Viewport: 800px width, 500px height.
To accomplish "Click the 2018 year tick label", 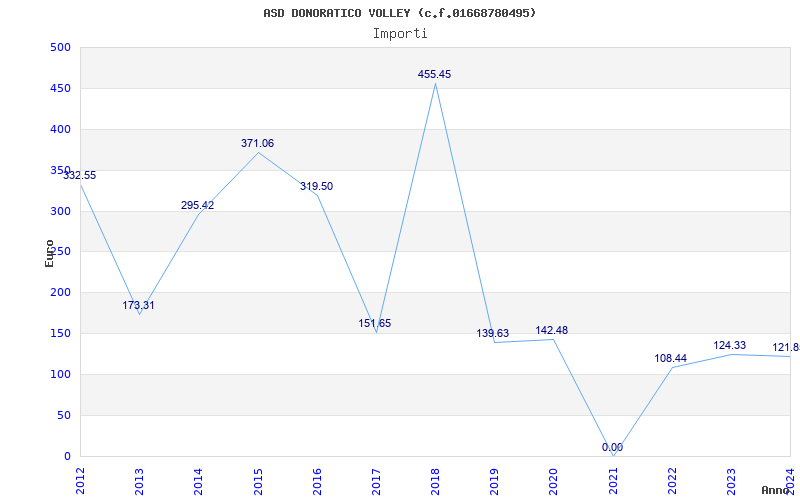I will click(x=435, y=481).
